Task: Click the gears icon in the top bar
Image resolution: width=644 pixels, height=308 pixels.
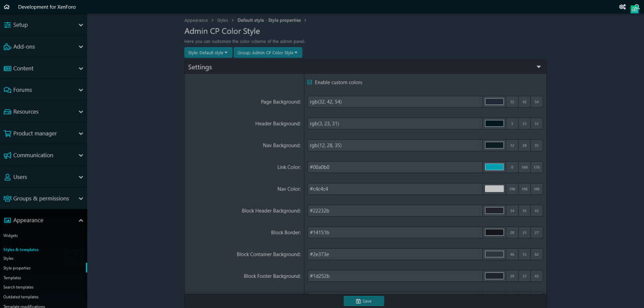Action: pos(622,7)
